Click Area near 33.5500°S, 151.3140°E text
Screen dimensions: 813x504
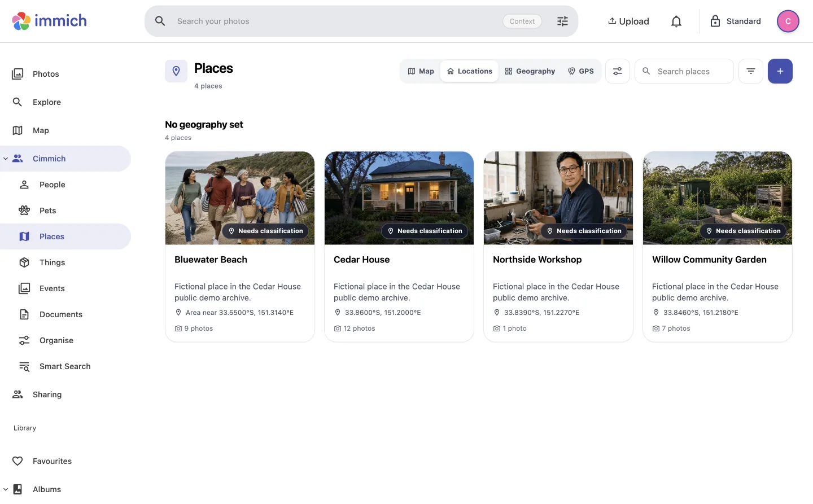[239, 313]
